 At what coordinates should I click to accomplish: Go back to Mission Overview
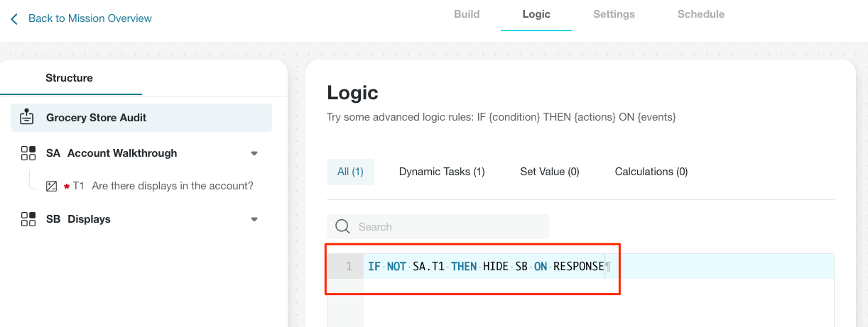coord(90,18)
